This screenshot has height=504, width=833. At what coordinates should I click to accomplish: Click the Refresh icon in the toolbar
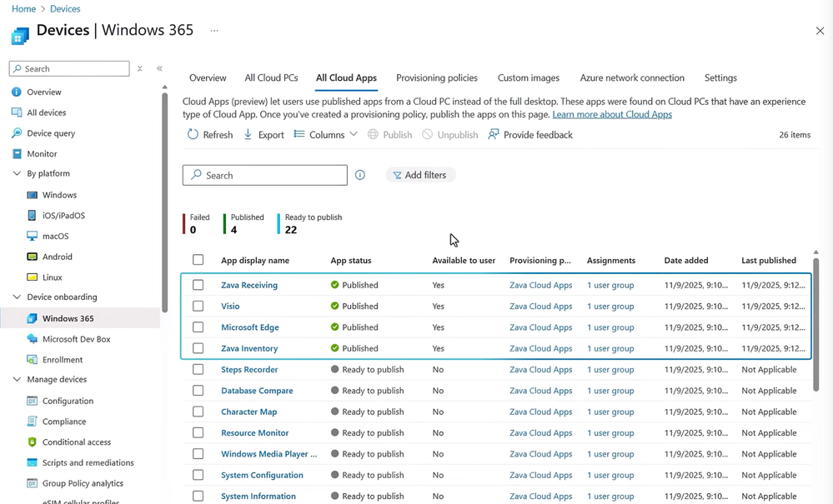coord(193,135)
